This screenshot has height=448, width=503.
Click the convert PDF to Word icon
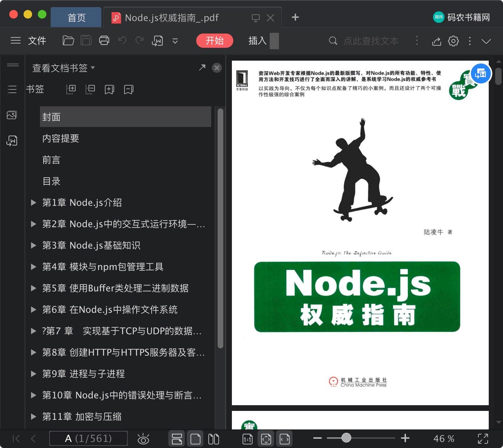pos(157,41)
